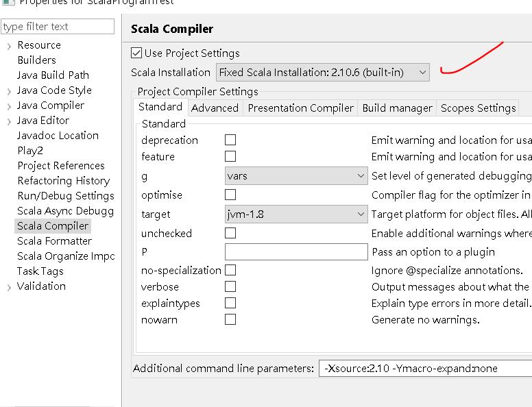Open the Java Build Path page

[x=53, y=75]
